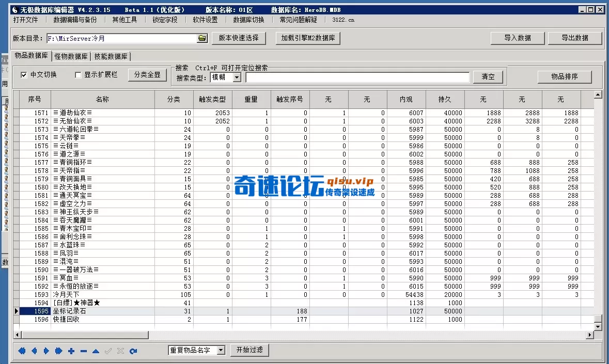Go to previous record arrow

click(x=34, y=351)
